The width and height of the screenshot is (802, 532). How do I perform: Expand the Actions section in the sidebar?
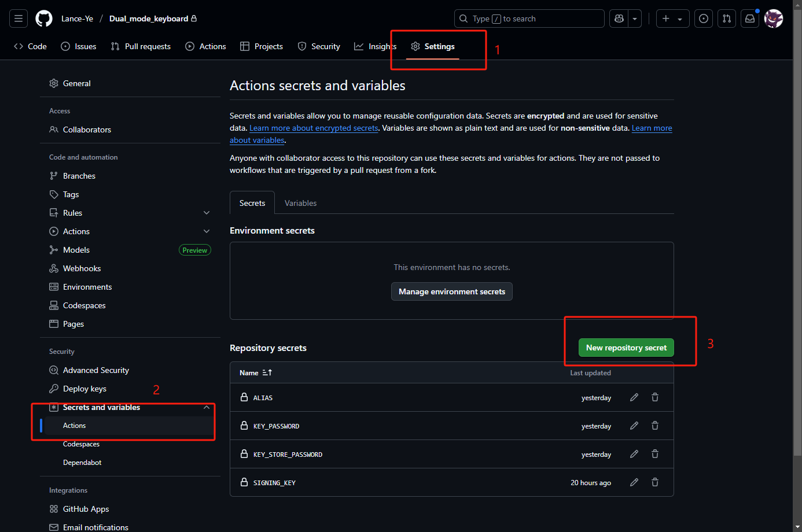click(207, 231)
